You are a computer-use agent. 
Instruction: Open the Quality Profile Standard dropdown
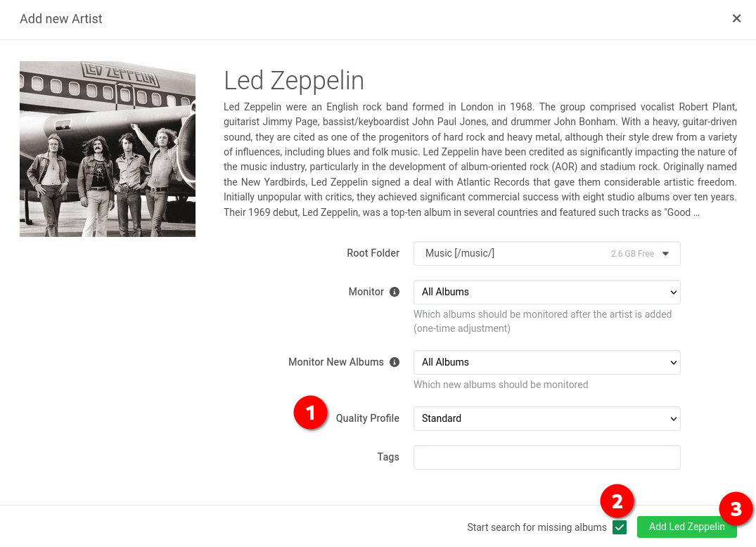tap(546, 418)
